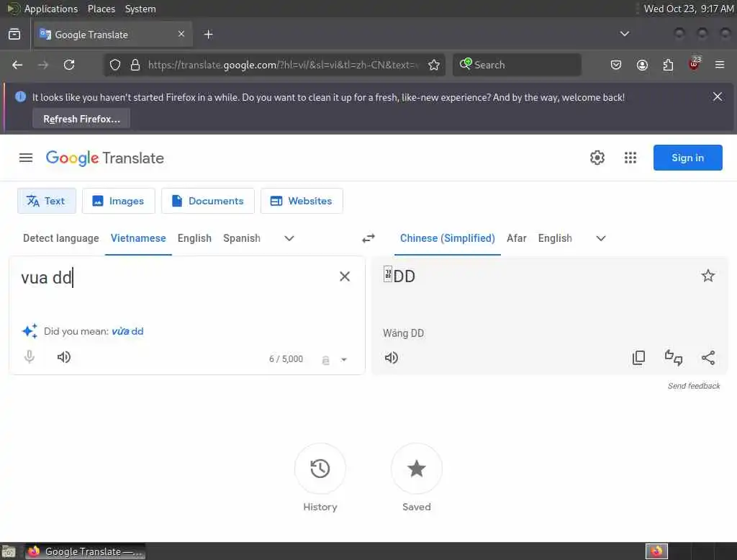List all tabs dropdown
Image resolution: width=737 pixels, height=560 pixels.
[x=624, y=34]
